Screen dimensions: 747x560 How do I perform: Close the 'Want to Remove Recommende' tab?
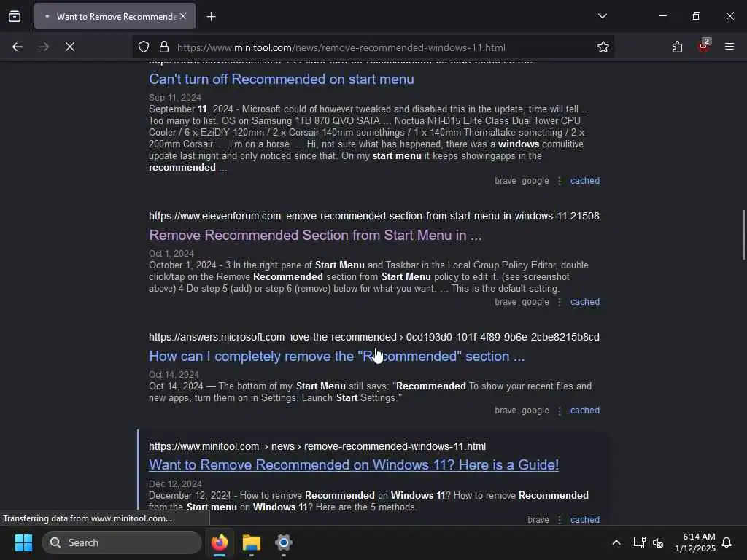183,16
